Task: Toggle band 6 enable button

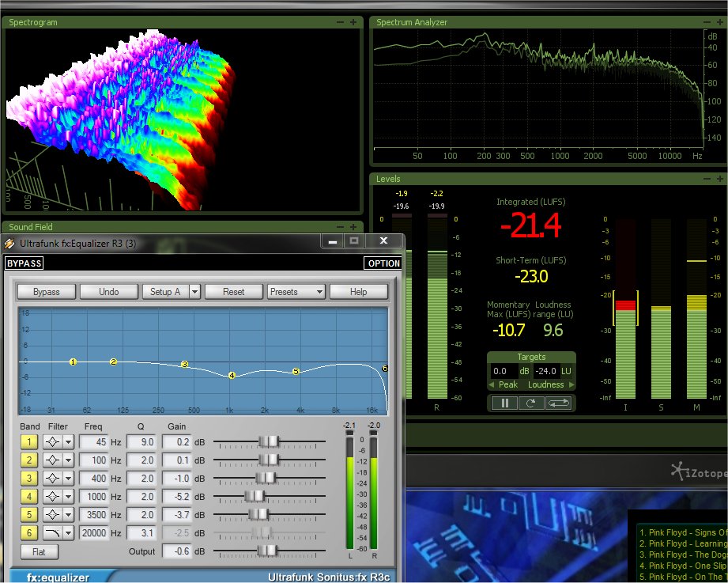Action: point(29,533)
